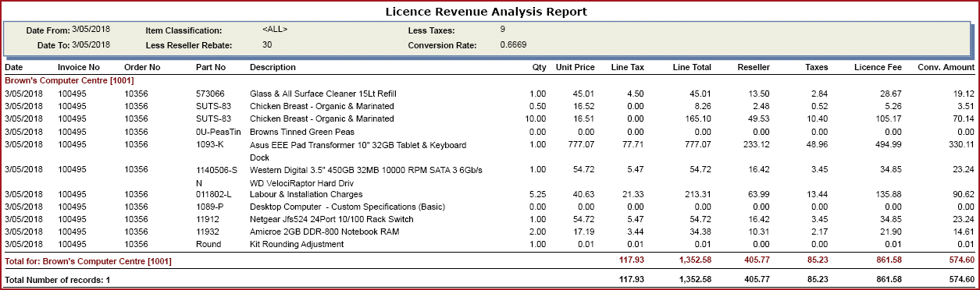The height and width of the screenshot is (290, 980).
Task: Click the Total Number of records label
Action: tap(58, 279)
